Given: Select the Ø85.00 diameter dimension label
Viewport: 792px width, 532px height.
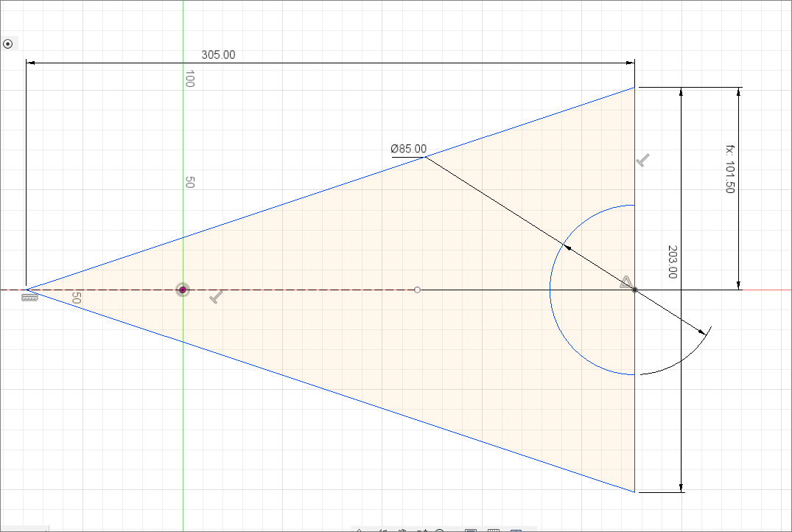Looking at the screenshot, I should pyautogui.click(x=408, y=149).
